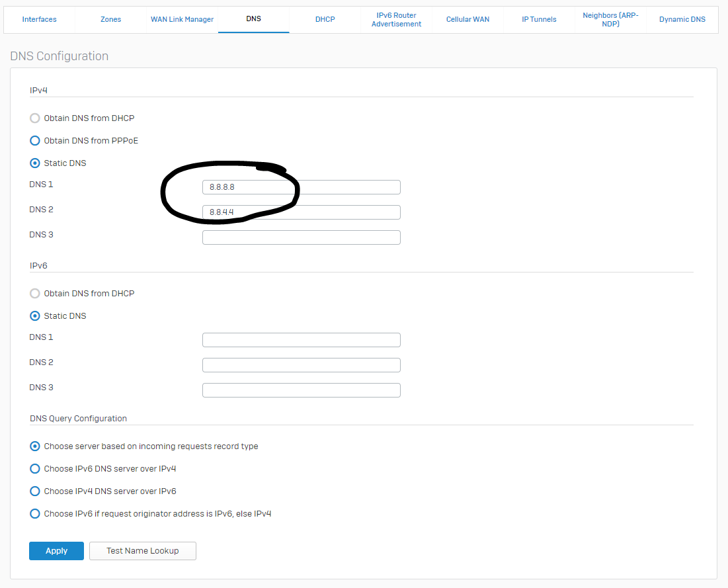
Task: Click the IPv4 DNS 2 field with 8.8.4.4
Action: click(302, 212)
